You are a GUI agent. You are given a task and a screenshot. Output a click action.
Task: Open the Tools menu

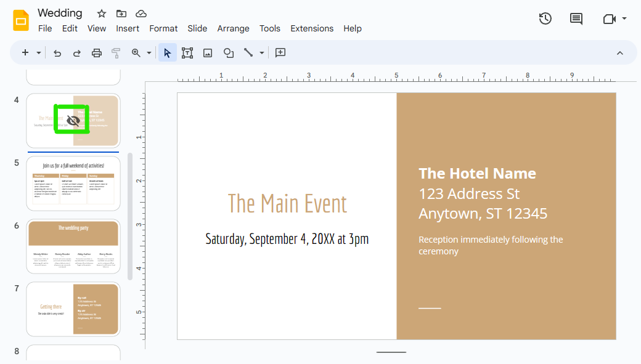coord(270,28)
